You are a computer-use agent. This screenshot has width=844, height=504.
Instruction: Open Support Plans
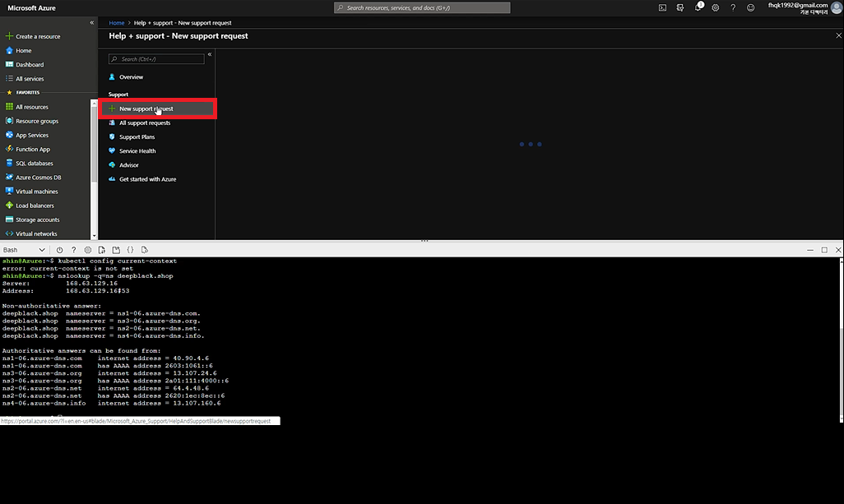[x=132, y=136]
